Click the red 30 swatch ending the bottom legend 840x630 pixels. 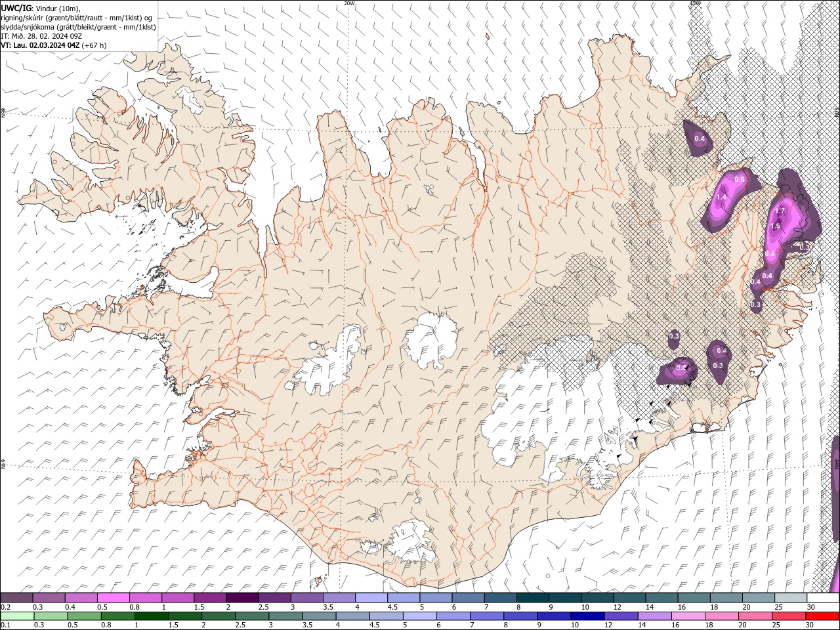(x=822, y=616)
